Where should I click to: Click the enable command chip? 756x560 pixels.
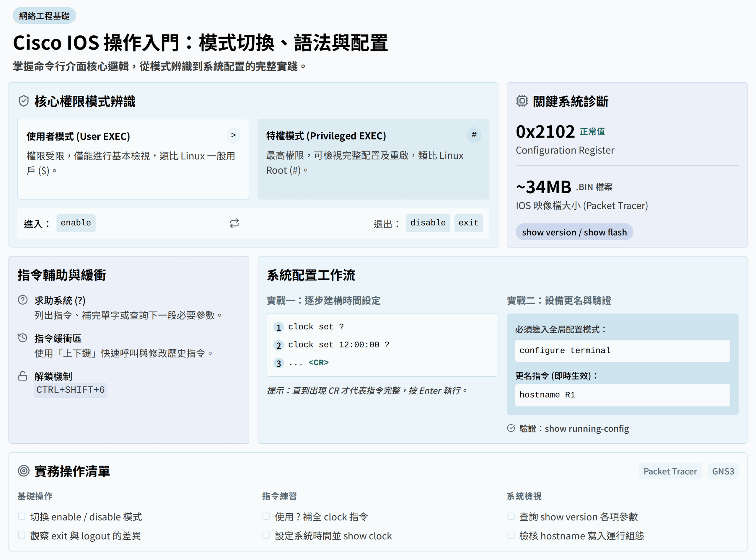(x=76, y=223)
